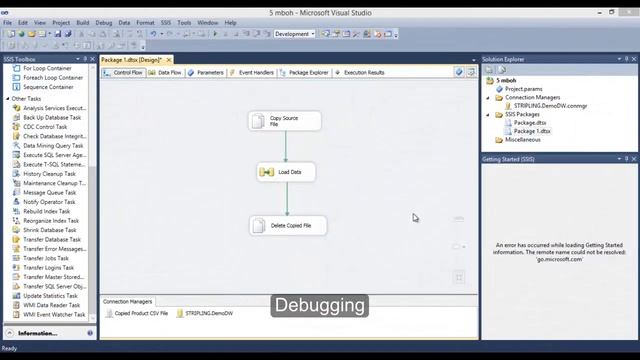
Task: Click the SSIS Toolbox vertical scrollbar
Action: point(93,192)
